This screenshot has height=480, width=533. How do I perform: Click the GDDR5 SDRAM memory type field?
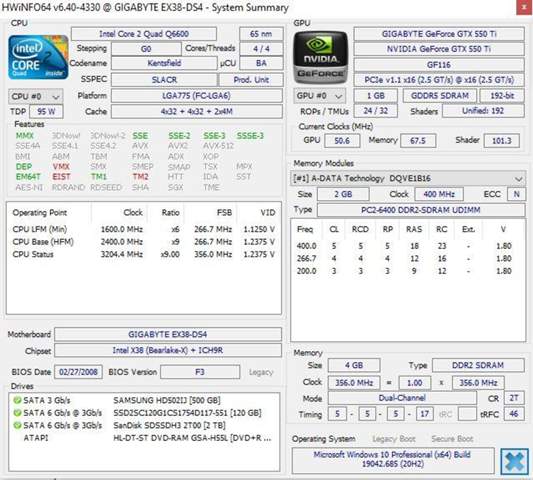point(440,96)
